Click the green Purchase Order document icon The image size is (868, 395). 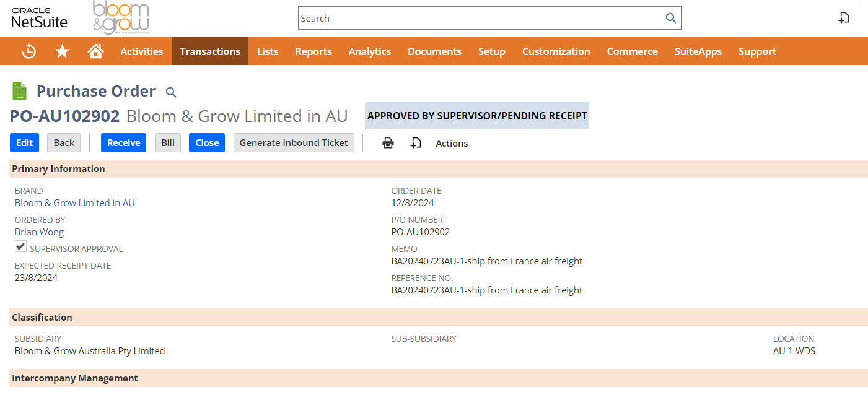(x=20, y=91)
